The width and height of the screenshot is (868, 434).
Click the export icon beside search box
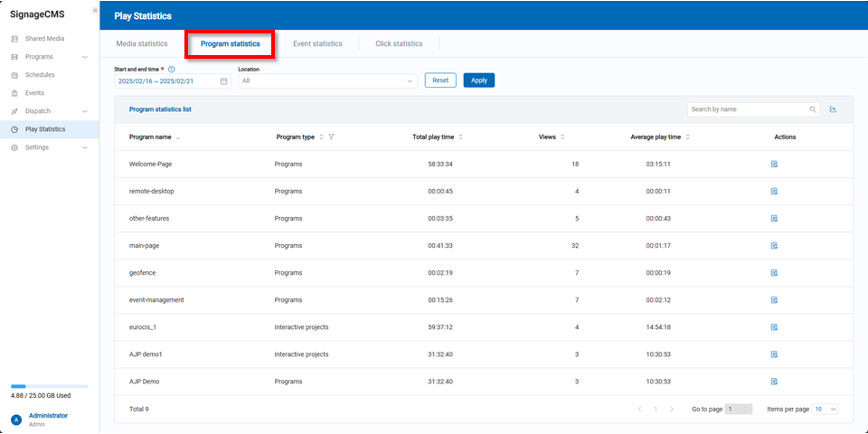pos(833,109)
